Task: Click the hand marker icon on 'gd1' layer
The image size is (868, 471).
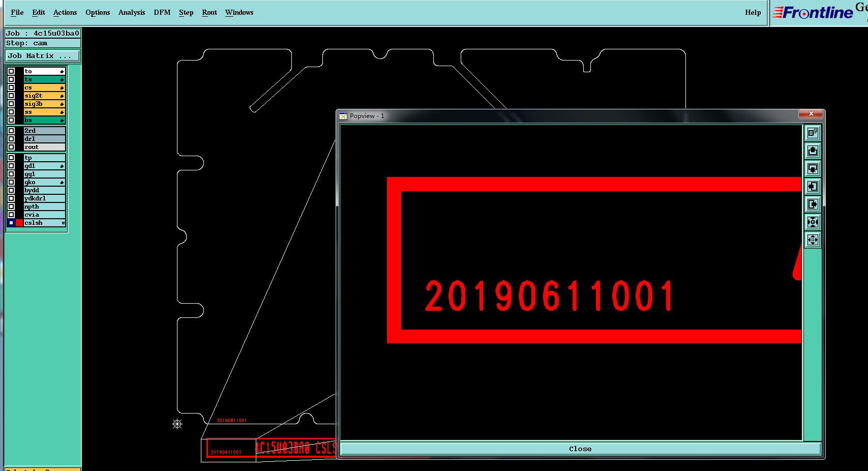Action: click(x=62, y=166)
